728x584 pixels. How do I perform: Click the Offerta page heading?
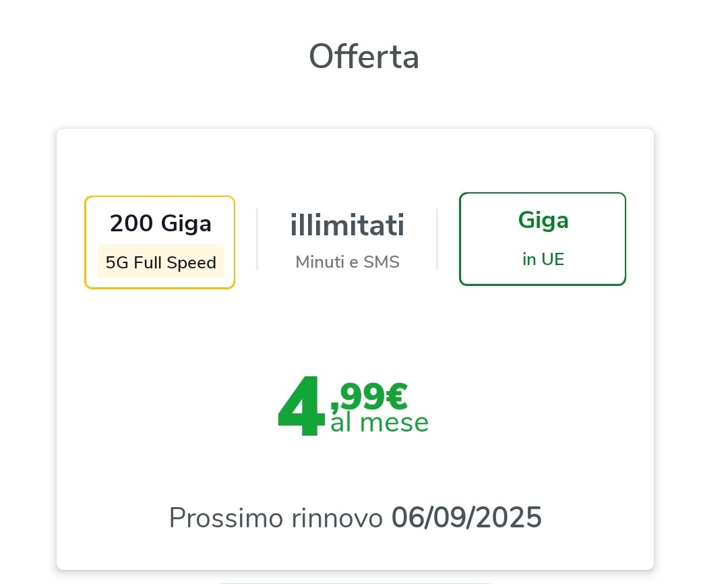click(364, 57)
